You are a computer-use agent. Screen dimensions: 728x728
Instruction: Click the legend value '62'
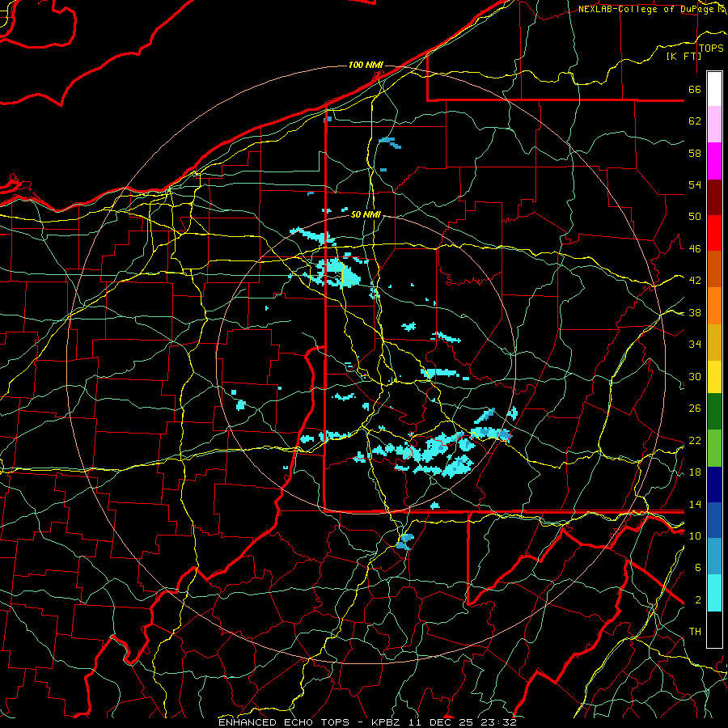click(x=695, y=121)
